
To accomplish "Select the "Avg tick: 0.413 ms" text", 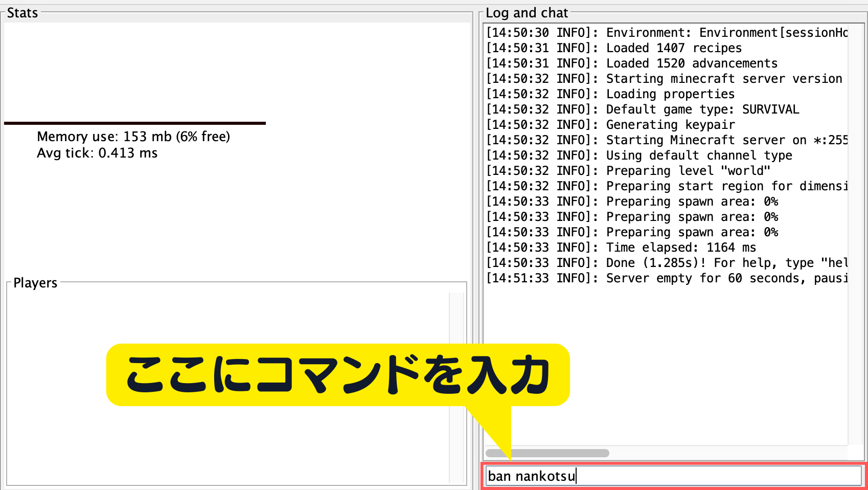I will pos(97,153).
